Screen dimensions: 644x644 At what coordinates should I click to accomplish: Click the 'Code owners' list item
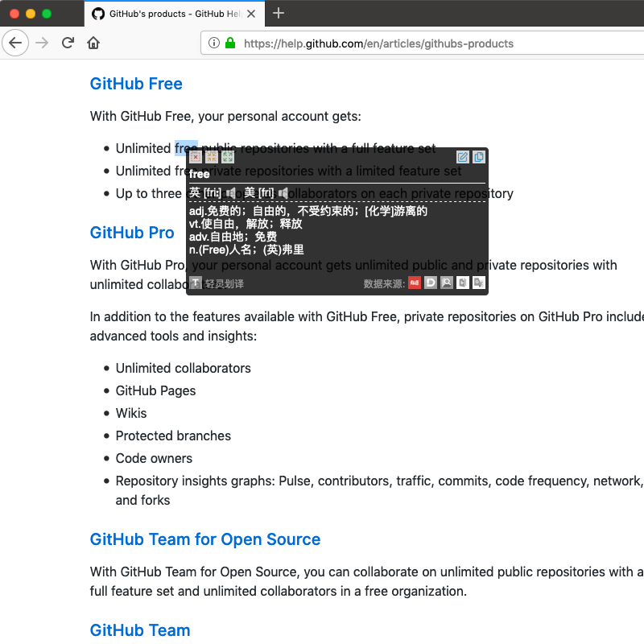pos(154,458)
